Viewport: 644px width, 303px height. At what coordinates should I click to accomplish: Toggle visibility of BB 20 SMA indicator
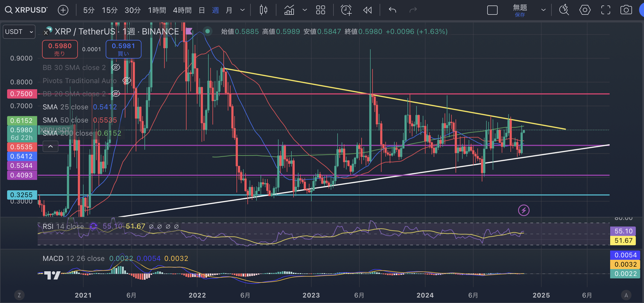coord(116,94)
